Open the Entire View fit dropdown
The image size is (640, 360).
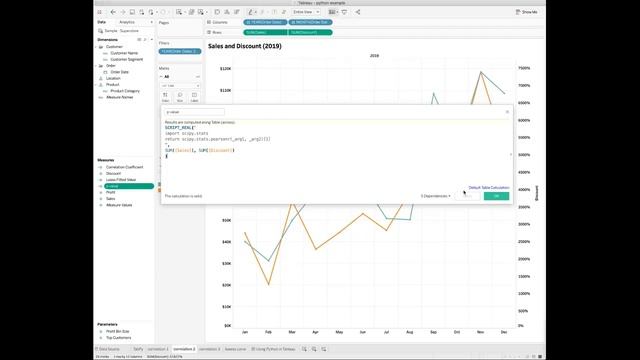pyautogui.click(x=306, y=12)
